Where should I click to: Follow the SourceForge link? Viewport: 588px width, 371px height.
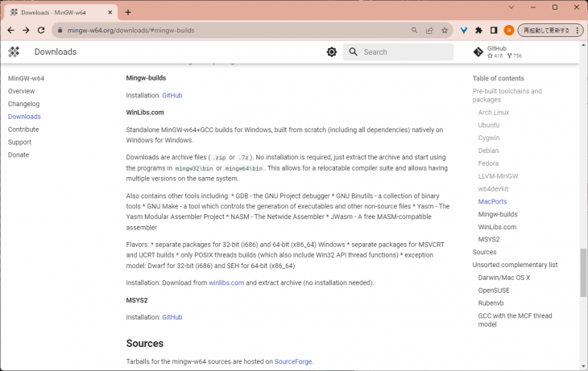point(292,361)
